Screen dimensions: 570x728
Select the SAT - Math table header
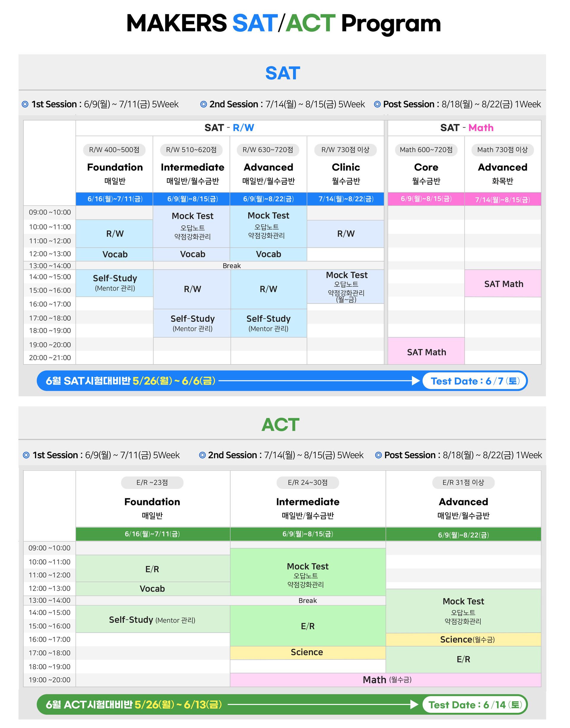pyautogui.click(x=464, y=128)
